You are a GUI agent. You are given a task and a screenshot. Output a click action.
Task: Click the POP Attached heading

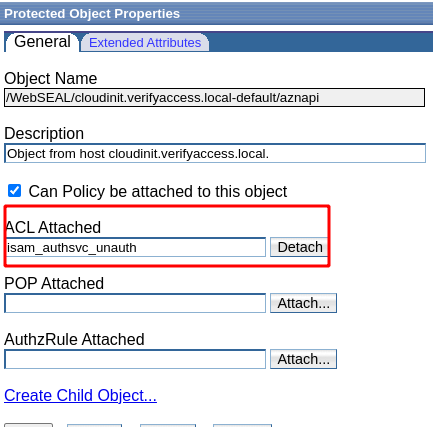54,283
